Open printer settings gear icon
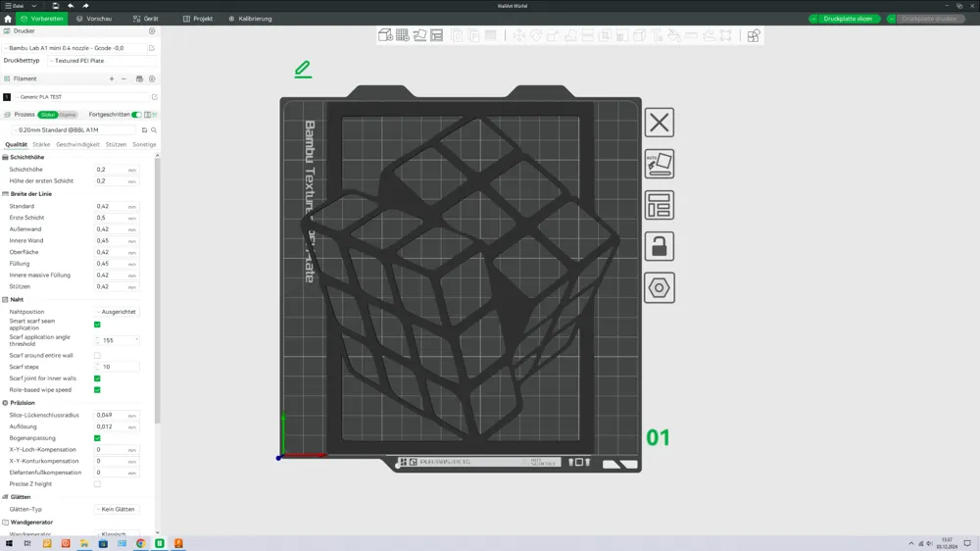Screen dimensions: 980x551 152,30
